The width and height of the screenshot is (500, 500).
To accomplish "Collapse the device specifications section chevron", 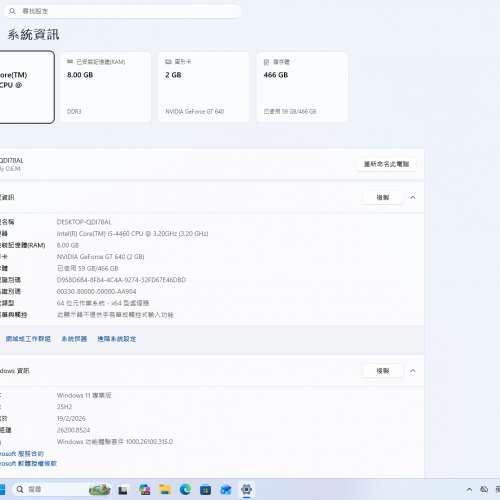I will coord(413,197).
